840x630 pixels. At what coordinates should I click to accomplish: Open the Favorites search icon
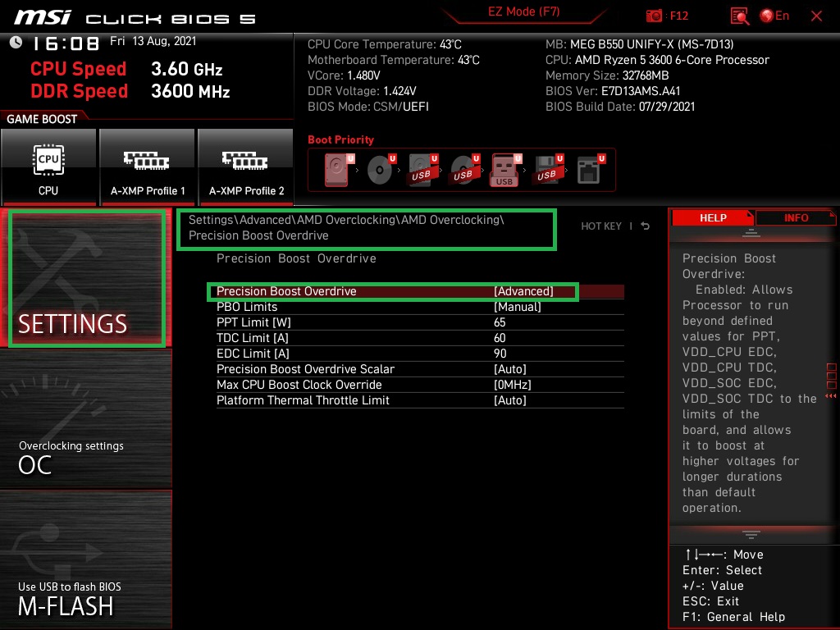pyautogui.click(x=738, y=16)
